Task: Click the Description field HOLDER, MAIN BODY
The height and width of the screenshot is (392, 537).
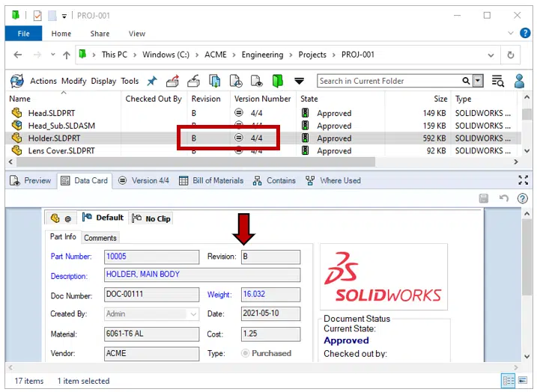Action: 202,275
